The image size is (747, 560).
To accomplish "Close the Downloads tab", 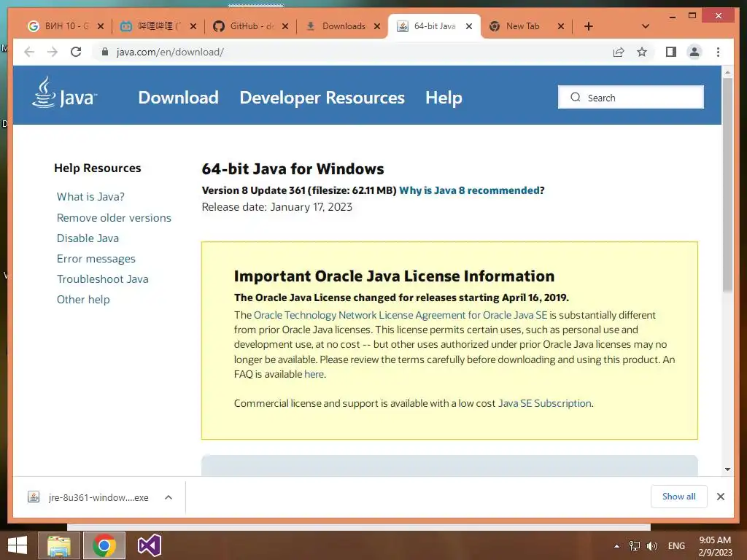I will tap(377, 26).
